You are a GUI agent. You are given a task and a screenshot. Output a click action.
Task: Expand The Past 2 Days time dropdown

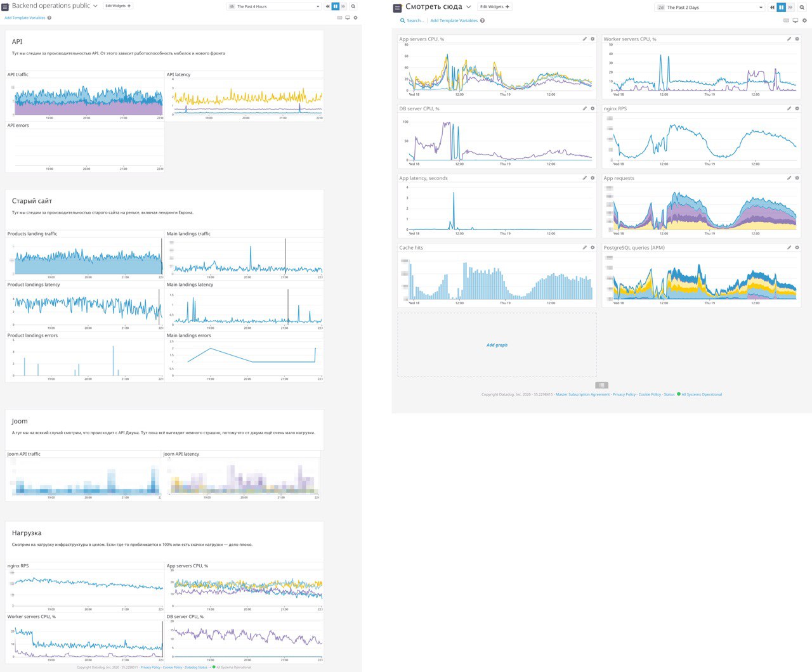[x=710, y=8]
